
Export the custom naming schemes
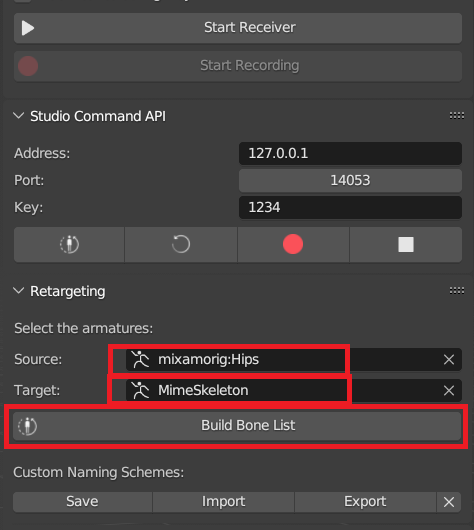click(365, 502)
